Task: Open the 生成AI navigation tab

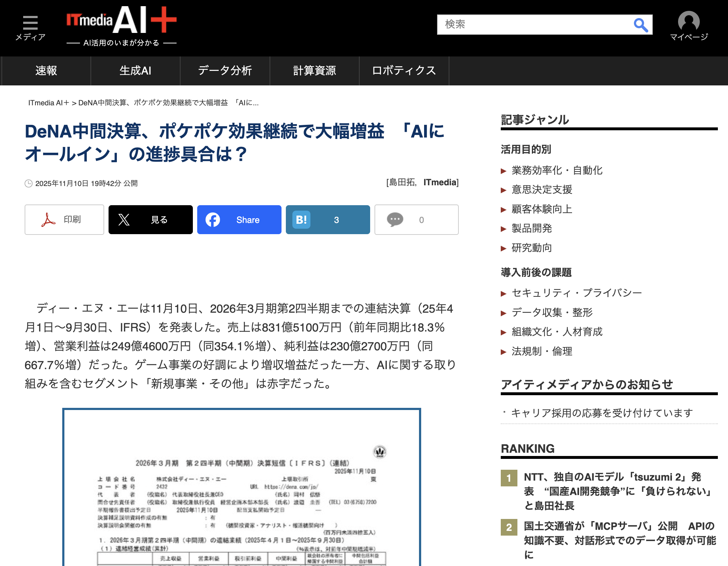Action: pos(135,71)
